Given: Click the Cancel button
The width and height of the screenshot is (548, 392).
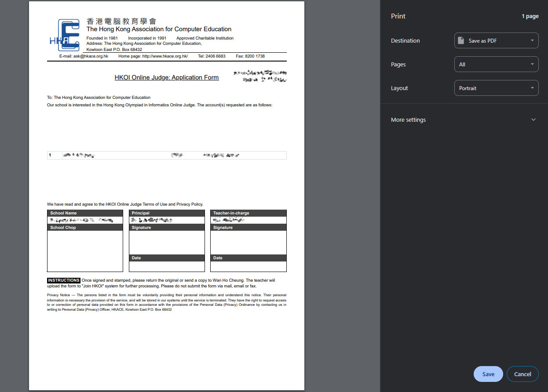Looking at the screenshot, I should pyautogui.click(x=522, y=374).
